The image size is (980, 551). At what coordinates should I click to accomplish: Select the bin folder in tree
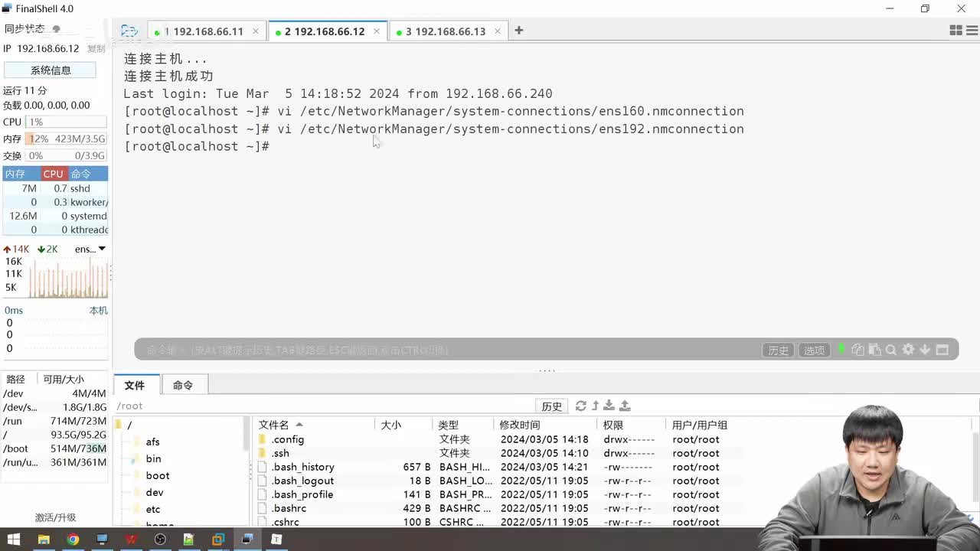pyautogui.click(x=153, y=458)
